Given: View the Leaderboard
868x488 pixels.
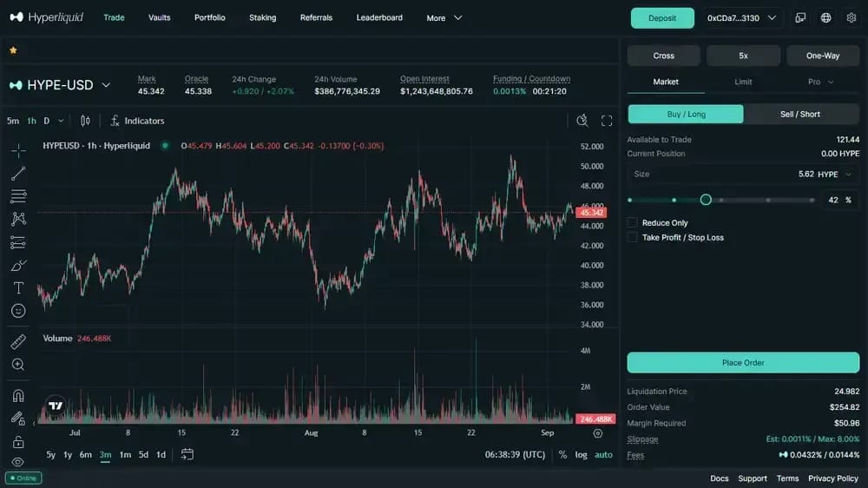Looking at the screenshot, I should 379,17.
